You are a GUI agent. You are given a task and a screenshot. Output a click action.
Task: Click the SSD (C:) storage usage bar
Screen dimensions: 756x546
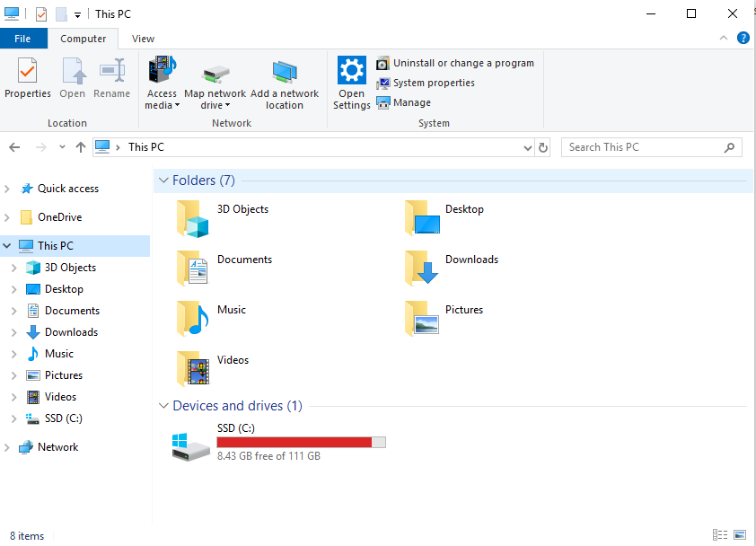[302, 443]
